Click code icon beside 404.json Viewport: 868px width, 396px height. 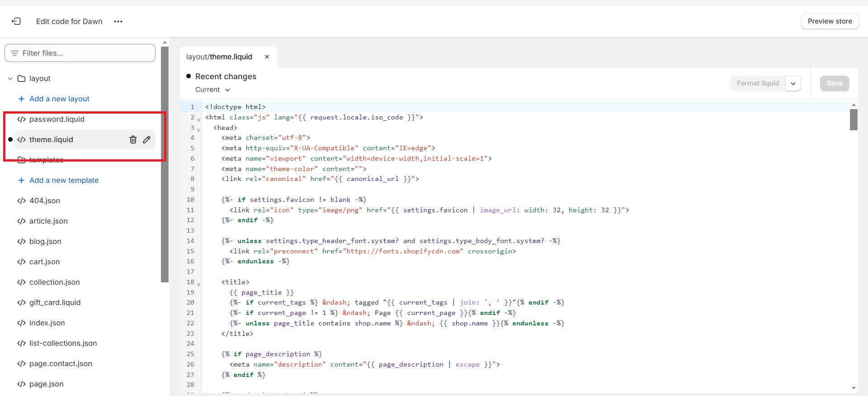(21, 201)
